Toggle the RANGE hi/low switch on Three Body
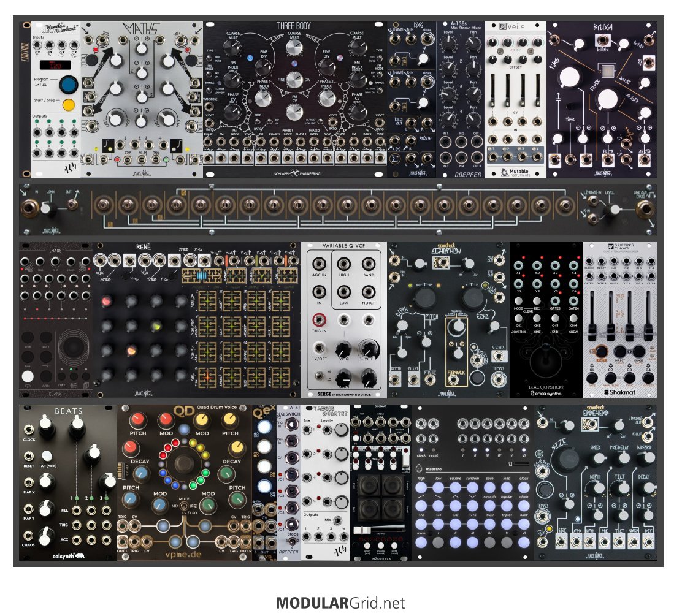This screenshot has height=616, width=682. tap(209, 90)
